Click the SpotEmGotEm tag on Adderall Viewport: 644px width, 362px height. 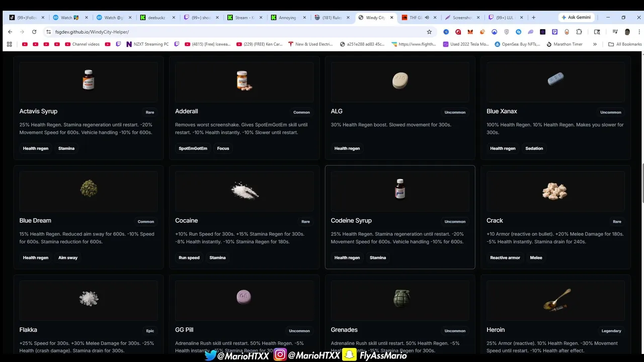(x=193, y=148)
